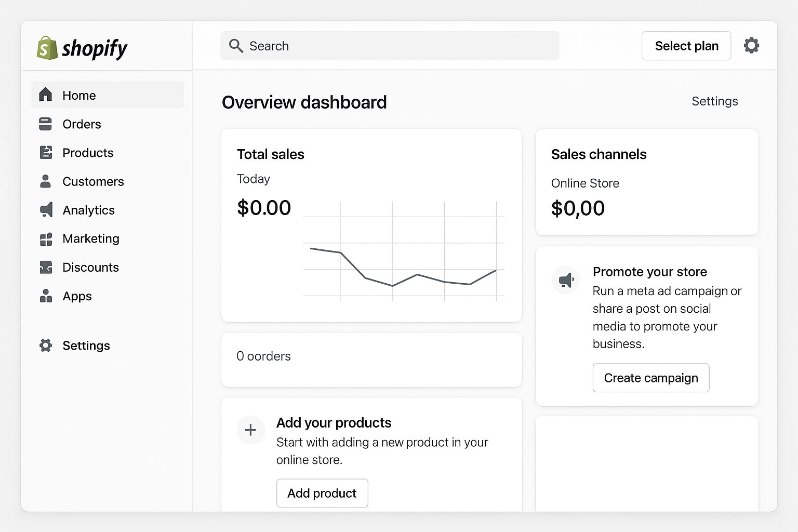
Task: Click the Home house icon
Action: tap(46, 95)
